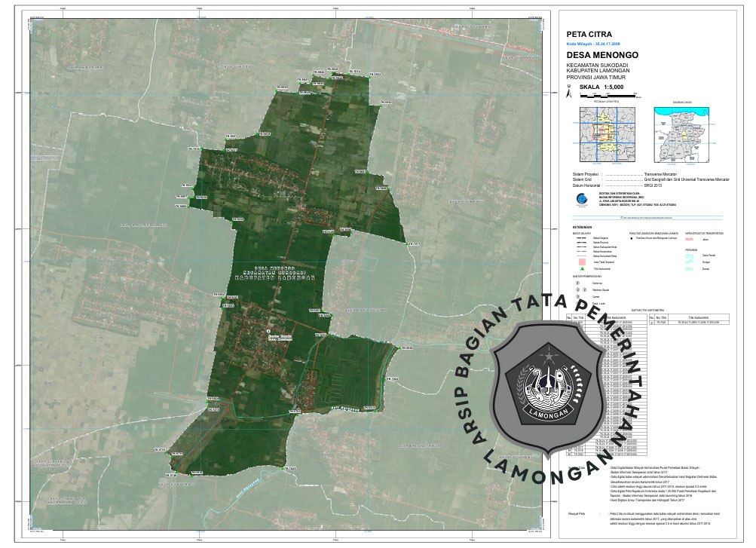The height and width of the screenshot is (548, 756).
Task: Click the PETA CITRA heading
Action: [x=589, y=35]
